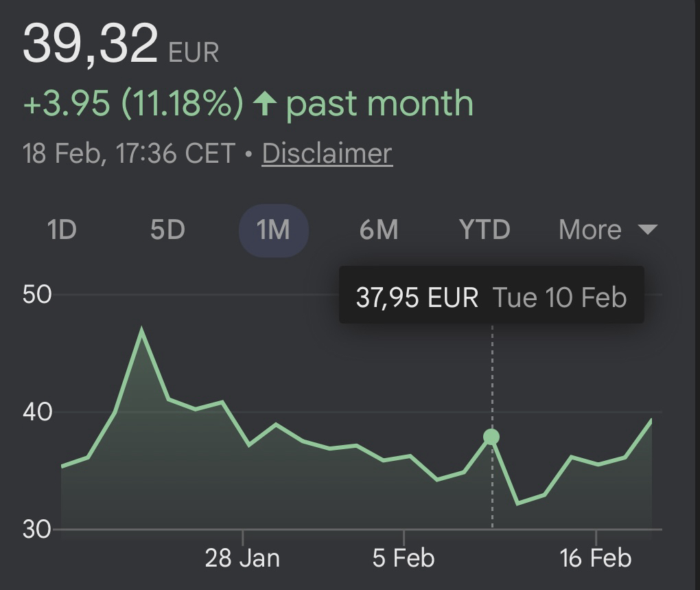The height and width of the screenshot is (590, 700).
Task: Switch to the 1D time range
Action: point(62,230)
